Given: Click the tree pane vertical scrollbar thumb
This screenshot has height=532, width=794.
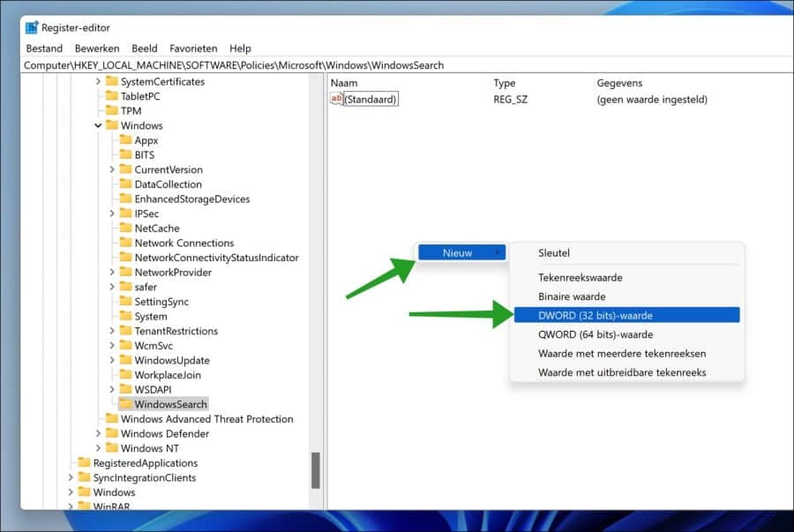Looking at the screenshot, I should [316, 470].
